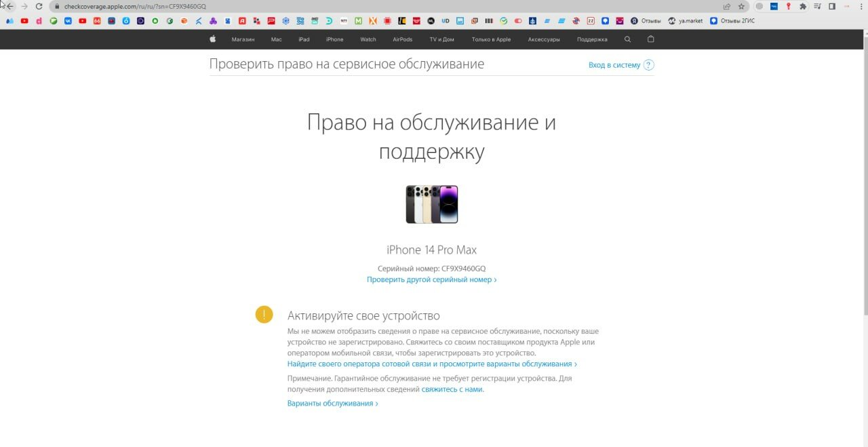
Task: Open the Watch menu item
Action: pyautogui.click(x=368, y=39)
